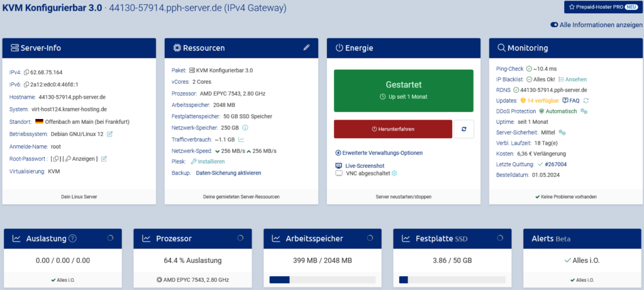Click the green Gestartet status panel
Screen dimensions: 644x290
tap(404, 91)
